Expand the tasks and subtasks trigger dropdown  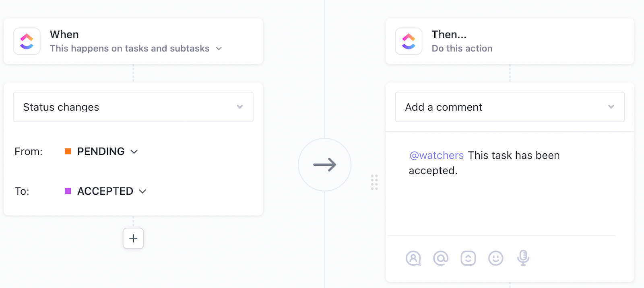(219, 48)
